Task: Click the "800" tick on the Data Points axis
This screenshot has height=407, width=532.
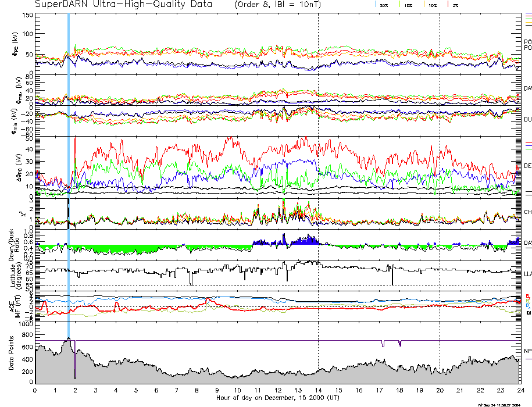Action: (x=27, y=335)
